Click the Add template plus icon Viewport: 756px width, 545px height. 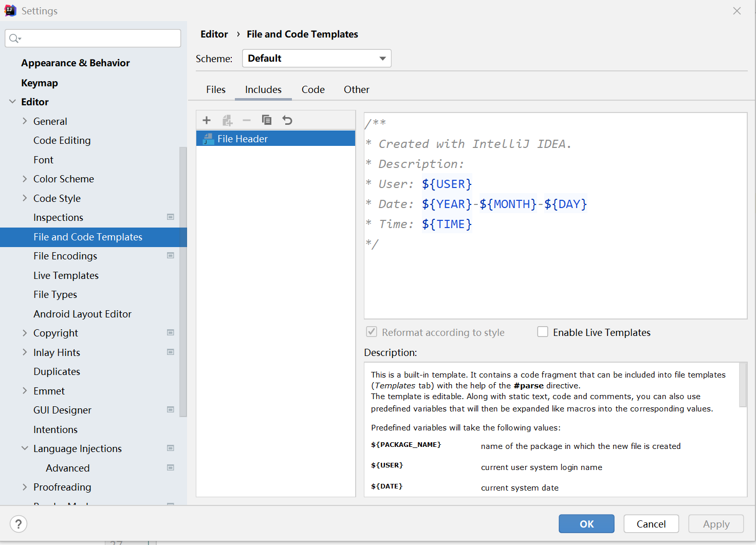(x=207, y=120)
